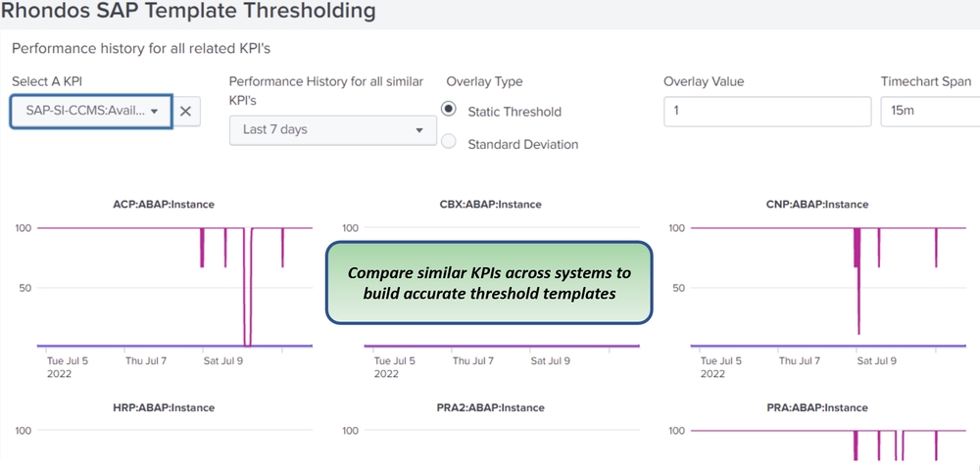
Task: Select the Static Threshold radio button
Action: point(448,109)
